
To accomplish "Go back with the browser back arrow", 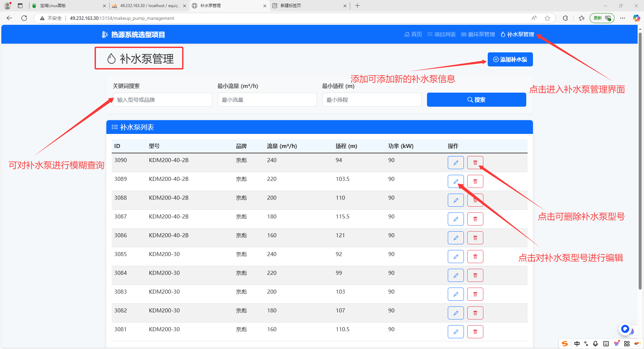I will (9, 18).
